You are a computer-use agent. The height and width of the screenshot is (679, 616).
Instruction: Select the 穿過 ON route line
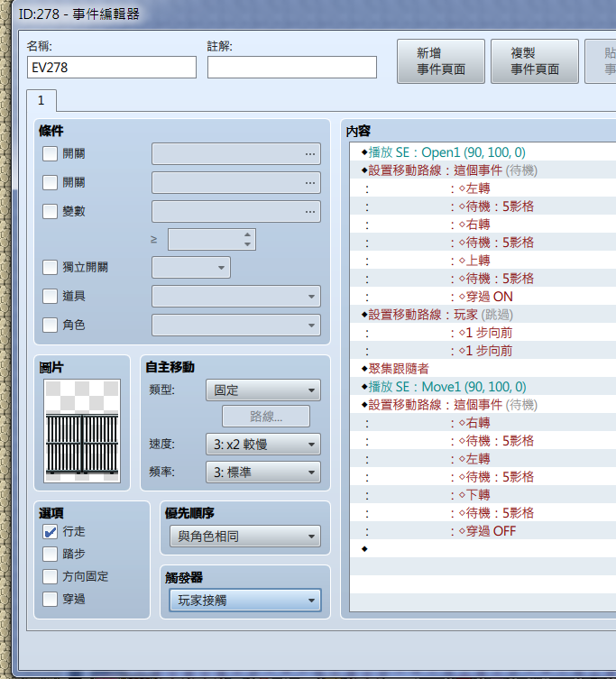tap(483, 297)
